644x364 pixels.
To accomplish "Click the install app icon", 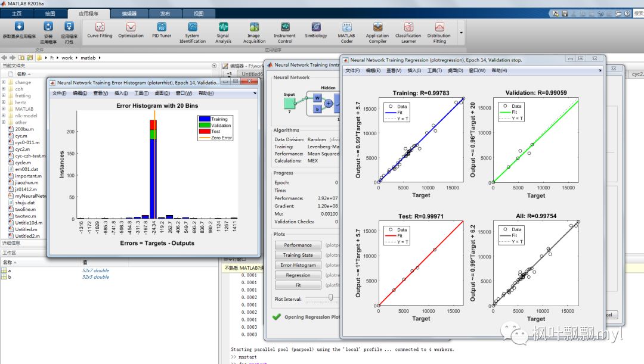I will [48, 27].
